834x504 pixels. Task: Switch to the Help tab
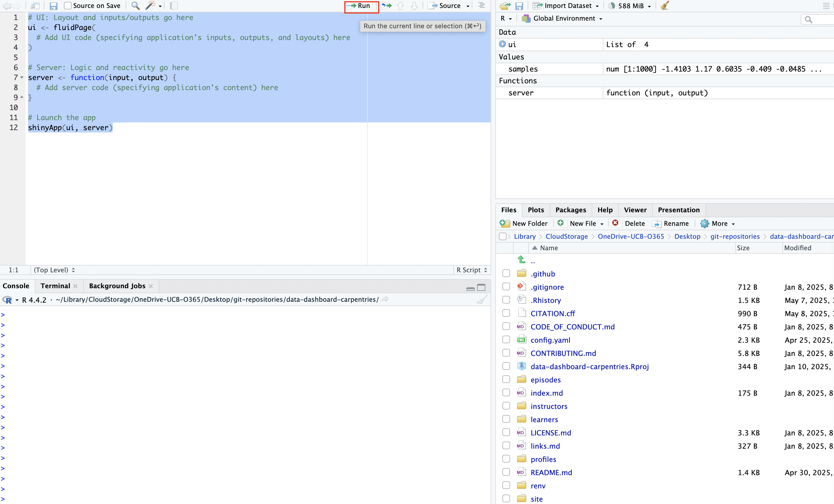(605, 210)
